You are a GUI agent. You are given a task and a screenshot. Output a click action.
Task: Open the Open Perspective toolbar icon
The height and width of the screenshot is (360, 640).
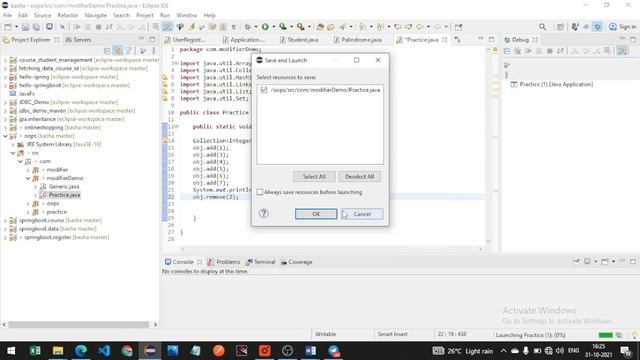560,27
